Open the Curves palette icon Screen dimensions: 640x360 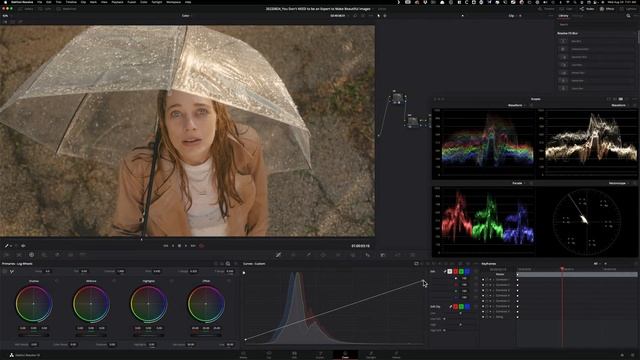pos(278,255)
